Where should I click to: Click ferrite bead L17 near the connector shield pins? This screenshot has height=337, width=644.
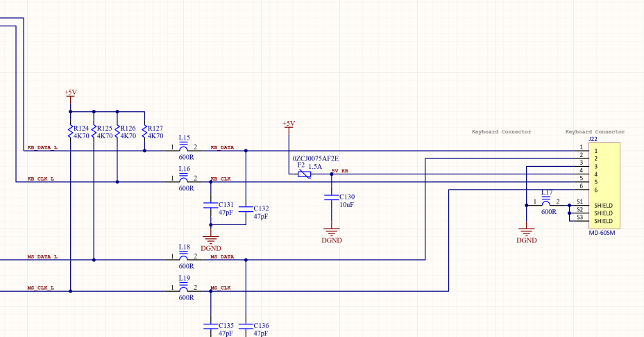point(547,204)
